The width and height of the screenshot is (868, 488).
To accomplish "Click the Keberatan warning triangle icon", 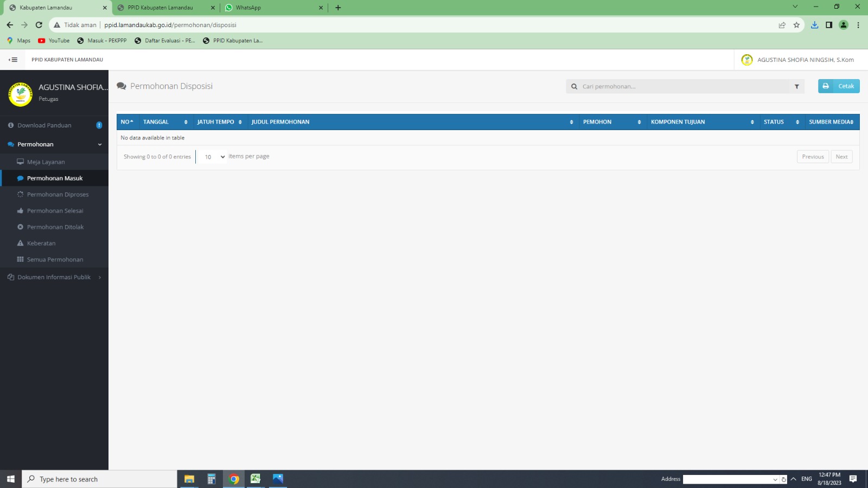I will (x=20, y=243).
